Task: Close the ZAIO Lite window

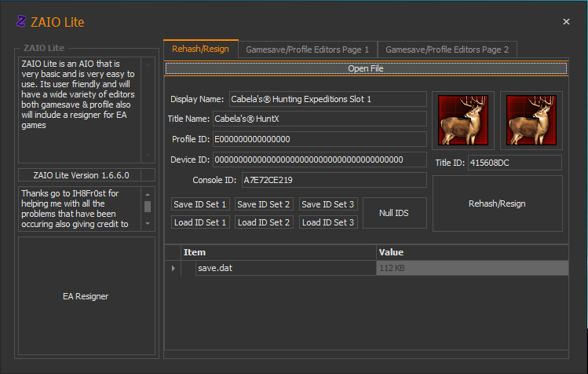Action: tap(566, 22)
